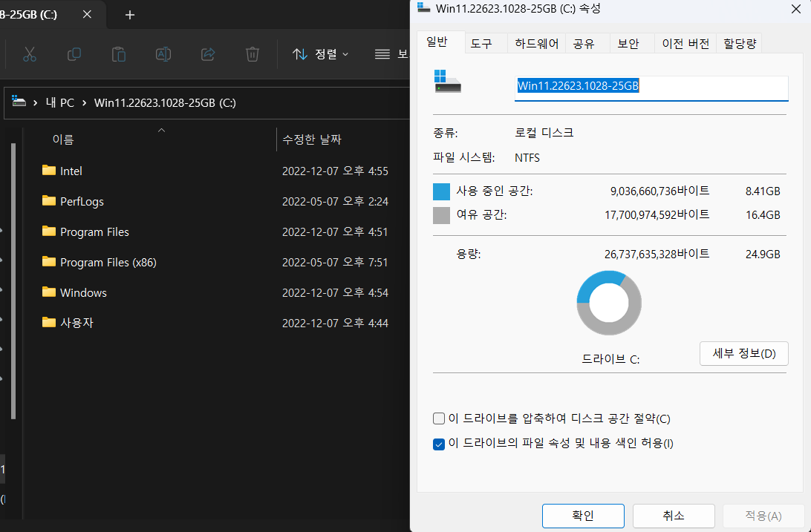Click the gray free space swatch

pos(441,215)
